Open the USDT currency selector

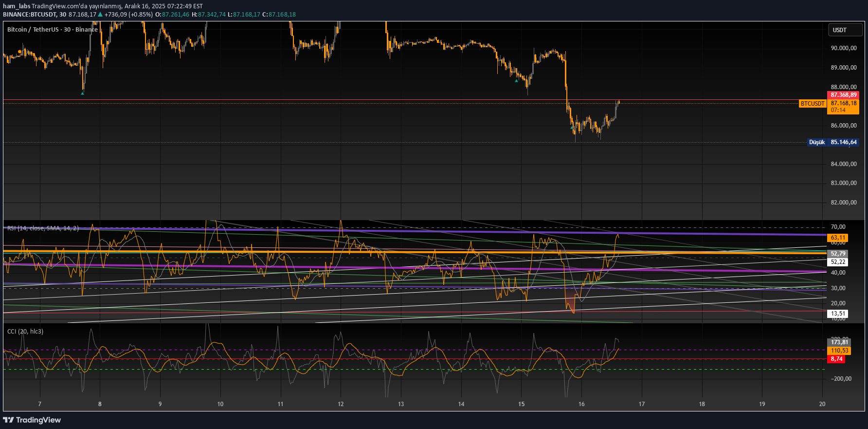coord(845,30)
